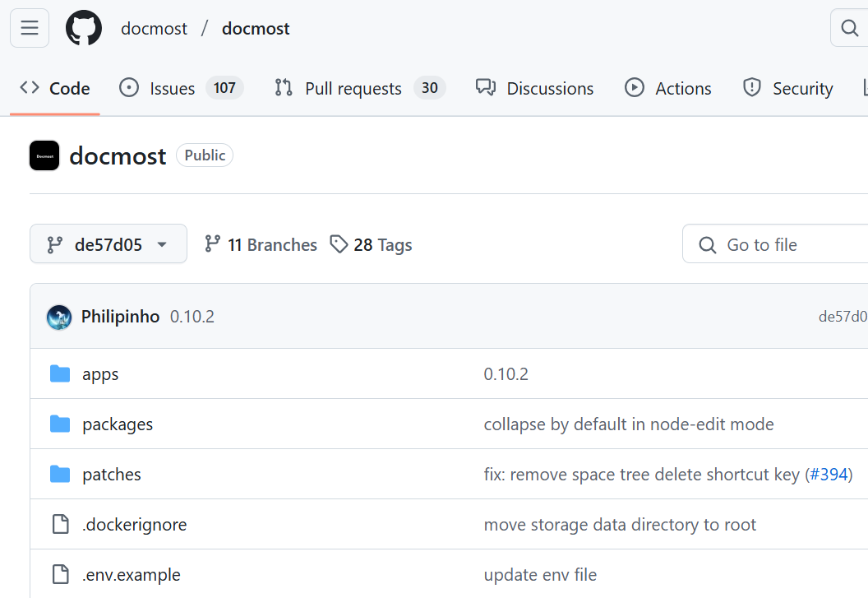Click the branch icon next to 11 Branches
Viewport: 868px width, 598px height.
point(212,244)
